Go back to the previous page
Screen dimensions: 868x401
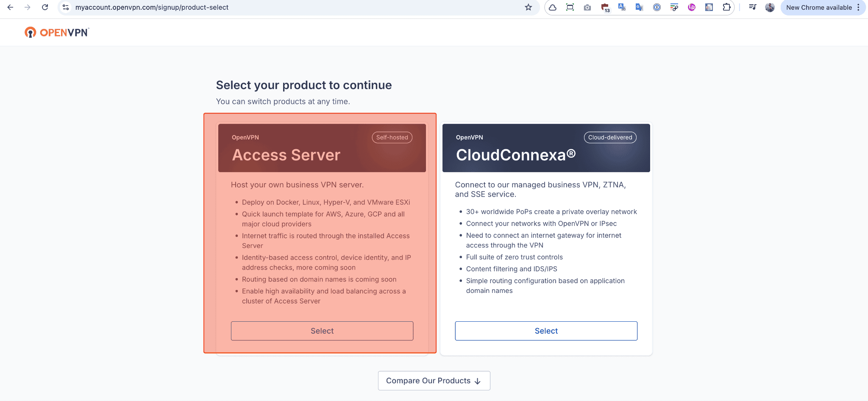(x=11, y=7)
